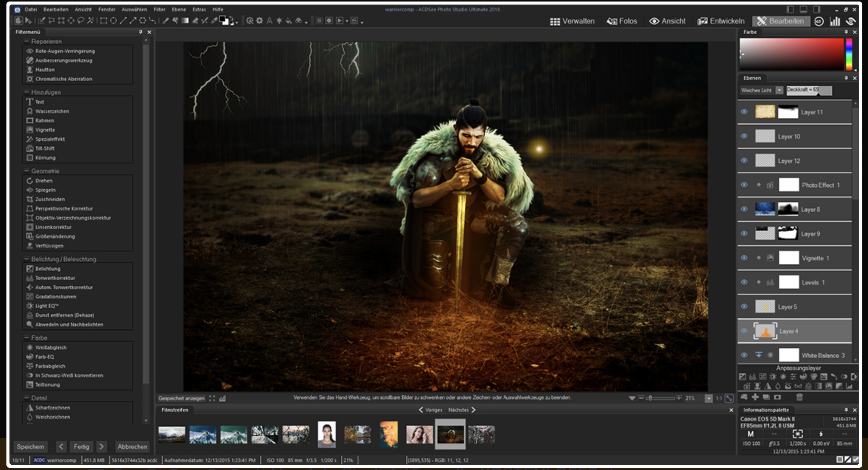The width and height of the screenshot is (868, 470).
Task: Add a Curves adjustment layer icon
Action: [x=763, y=377]
